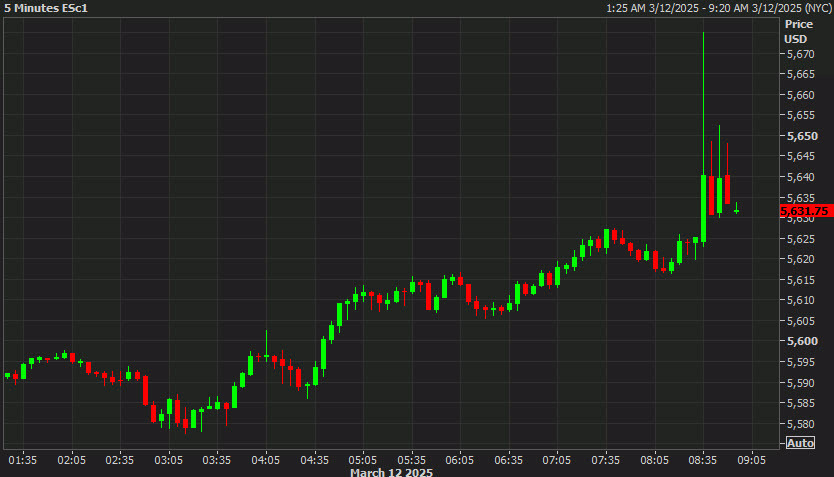Image resolution: width=834 pixels, height=477 pixels.
Task: Click the 07:35 time axis label
Action: tap(605, 460)
